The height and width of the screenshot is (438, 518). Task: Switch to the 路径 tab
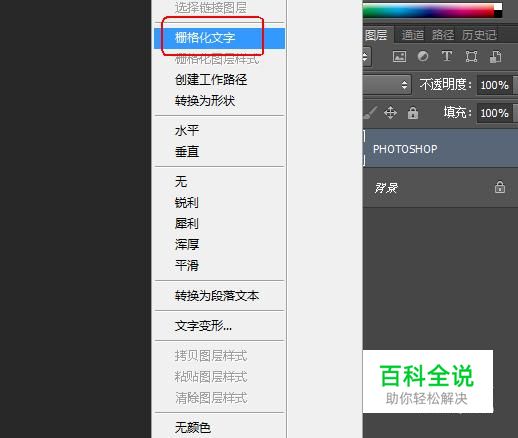point(443,35)
